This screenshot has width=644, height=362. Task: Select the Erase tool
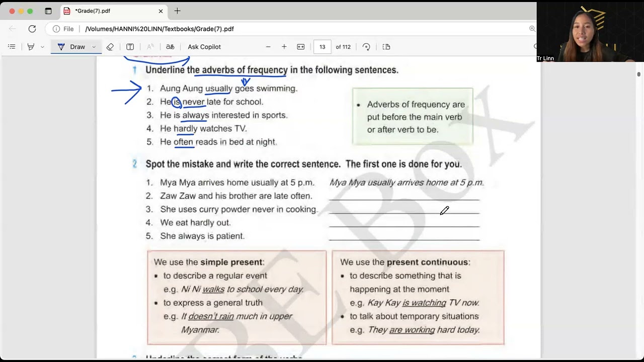pyautogui.click(x=110, y=47)
